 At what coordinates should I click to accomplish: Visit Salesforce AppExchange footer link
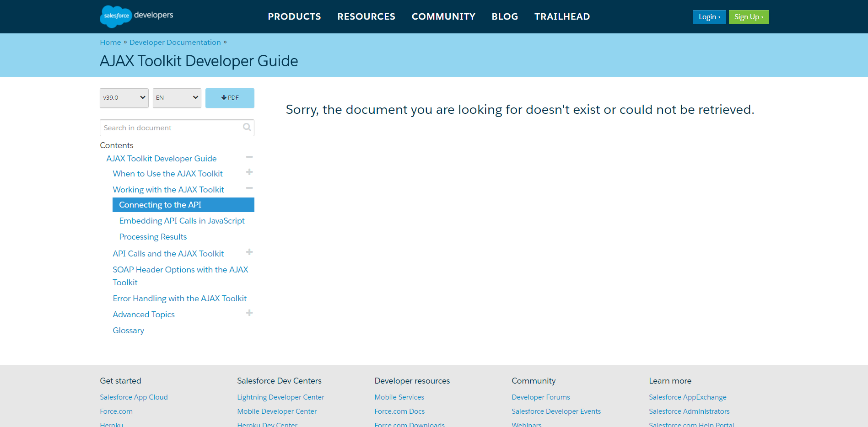click(x=688, y=397)
